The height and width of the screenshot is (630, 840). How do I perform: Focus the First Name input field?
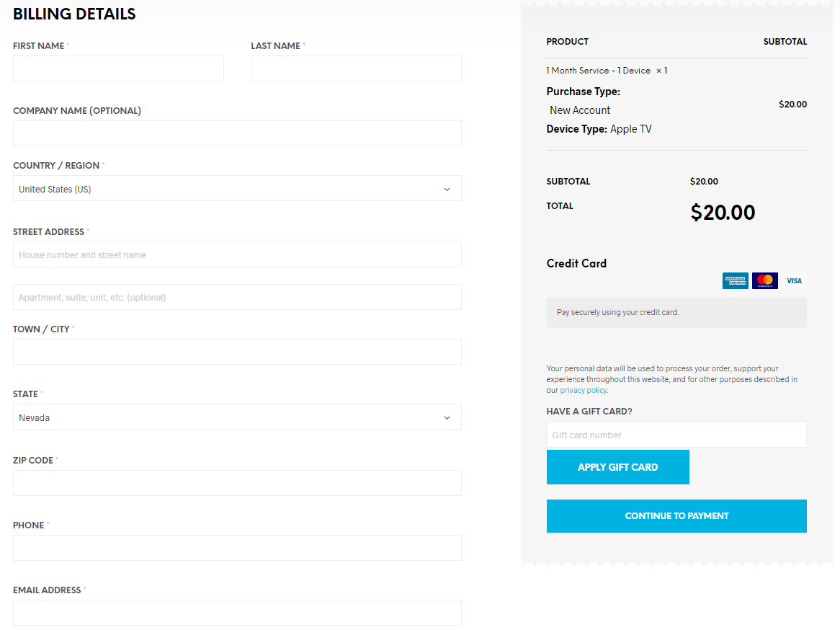click(x=118, y=68)
